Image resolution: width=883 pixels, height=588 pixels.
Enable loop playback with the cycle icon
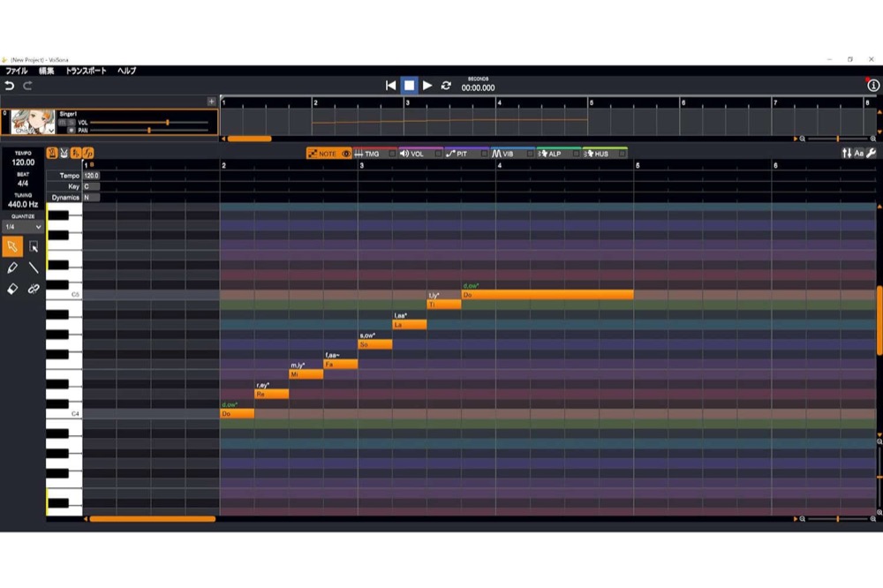click(446, 86)
